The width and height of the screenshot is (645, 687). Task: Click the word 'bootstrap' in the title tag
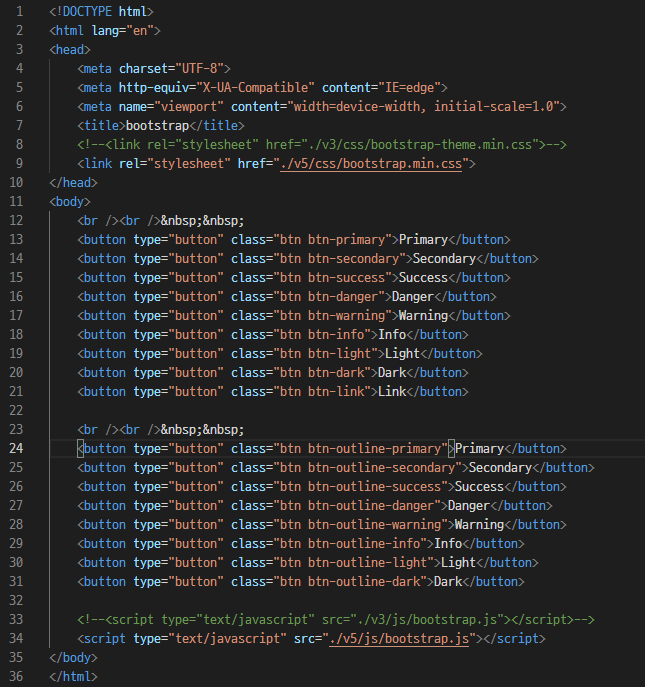coord(157,126)
